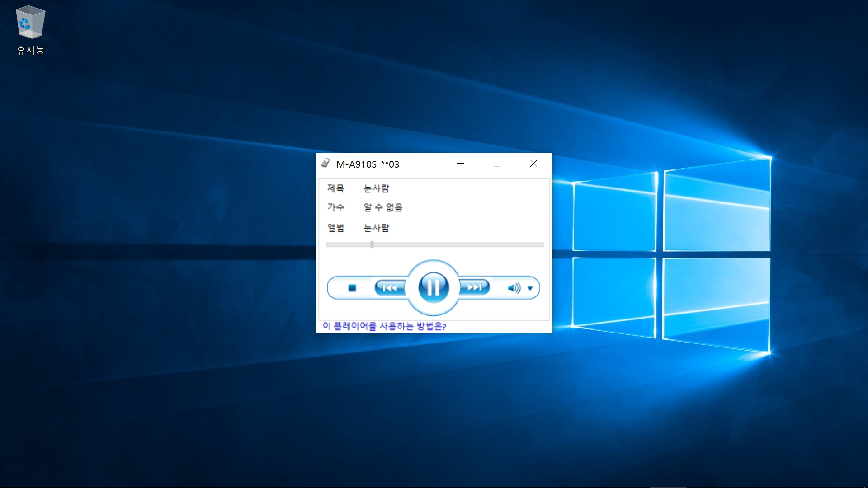Mute with the speaker volume icon
Image resolution: width=868 pixels, height=488 pixels.
tap(514, 288)
